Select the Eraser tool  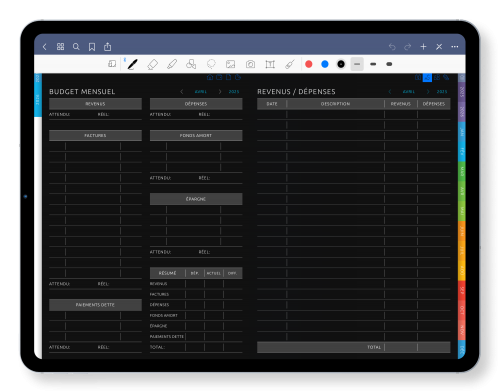152,64
